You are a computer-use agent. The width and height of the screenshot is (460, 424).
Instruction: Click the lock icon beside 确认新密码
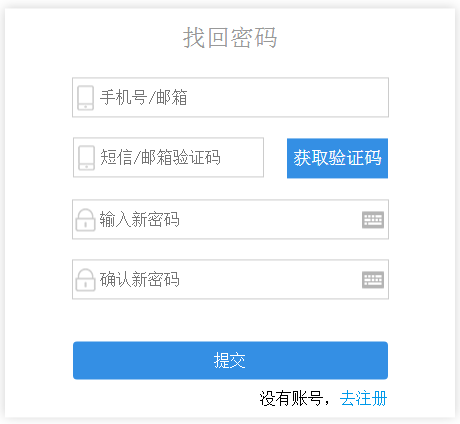(x=85, y=280)
